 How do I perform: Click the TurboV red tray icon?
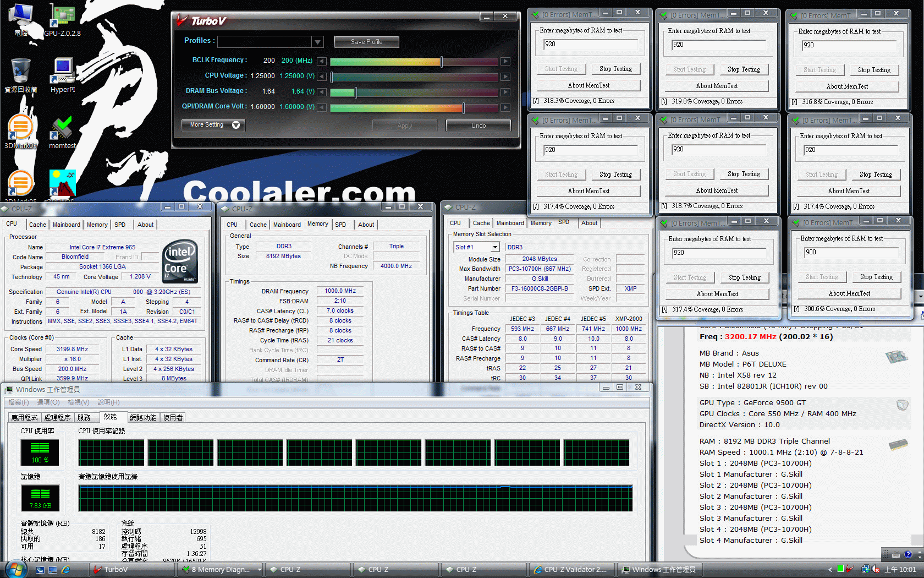850,569
